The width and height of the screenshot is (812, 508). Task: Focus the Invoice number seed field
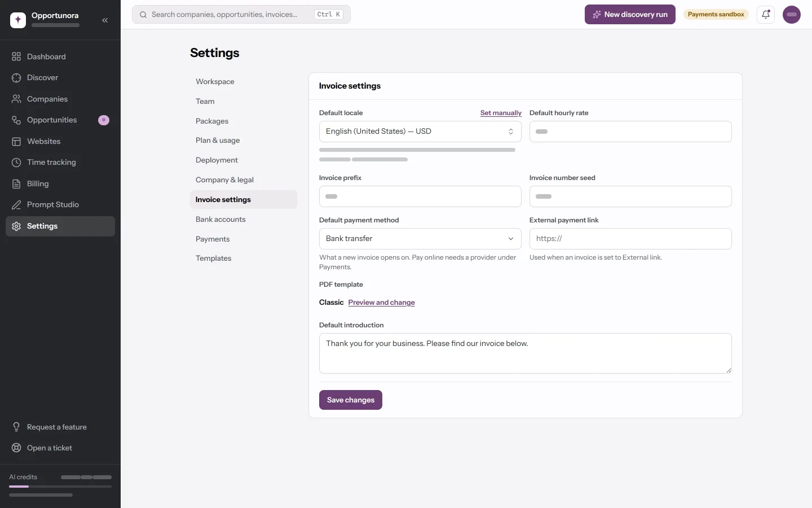click(630, 196)
